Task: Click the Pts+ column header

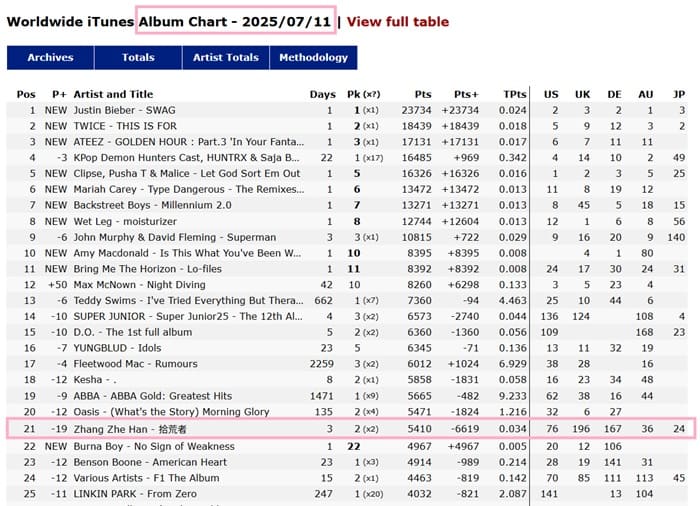Action: click(466, 94)
